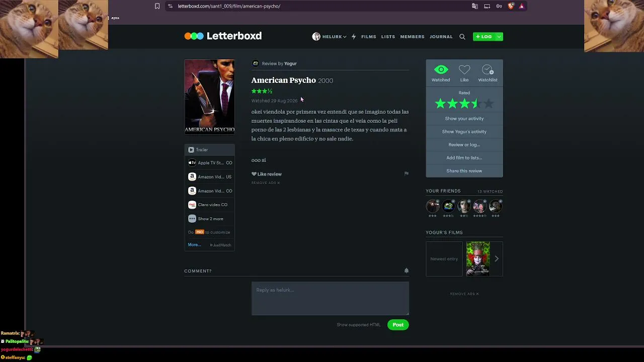The height and width of the screenshot is (362, 644).
Task: Open the password key icon
Action: coord(499,6)
